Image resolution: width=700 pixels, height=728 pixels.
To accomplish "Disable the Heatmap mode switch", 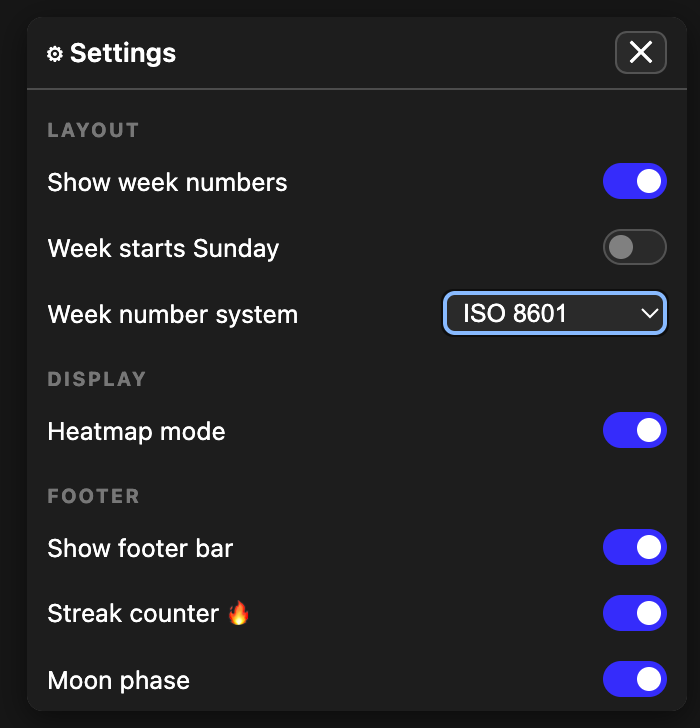I will click(x=634, y=431).
